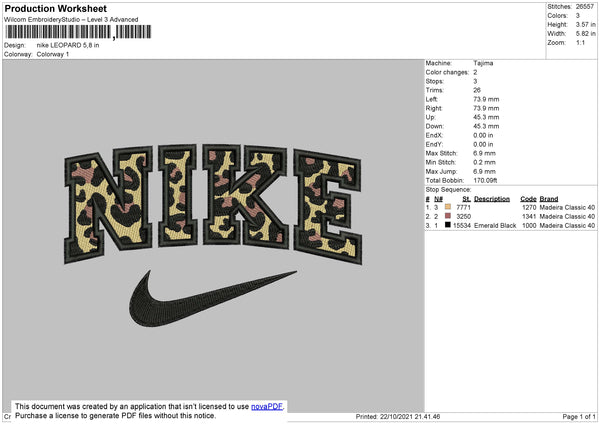600x424 pixels.
Task: Click the Width value 5.82 in
Action: point(585,34)
